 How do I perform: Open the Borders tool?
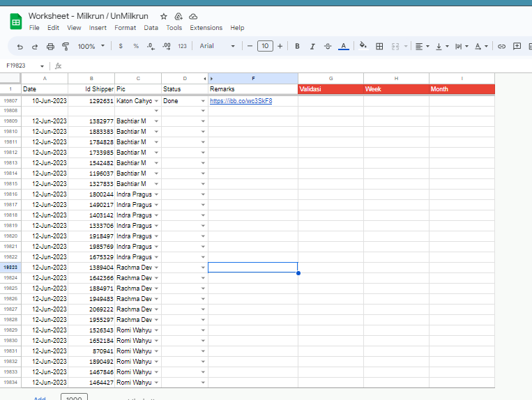pyautogui.click(x=379, y=47)
